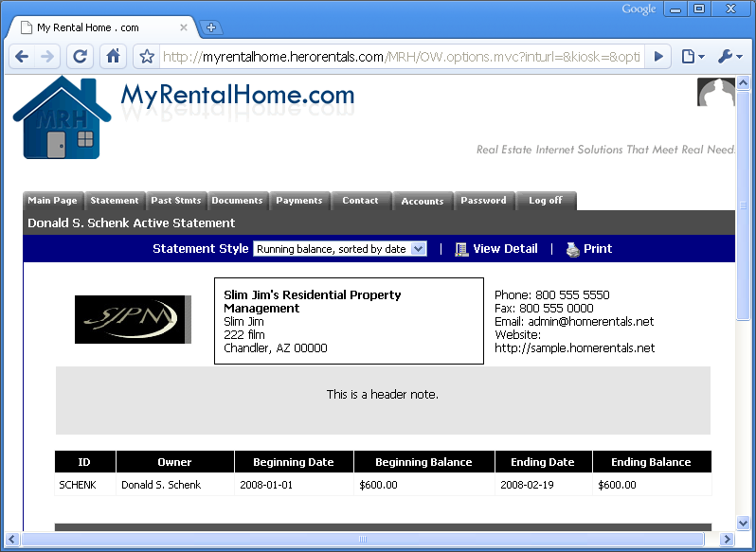Open the Payments tab
Image resolution: width=756 pixels, height=552 pixels.
pos(299,201)
